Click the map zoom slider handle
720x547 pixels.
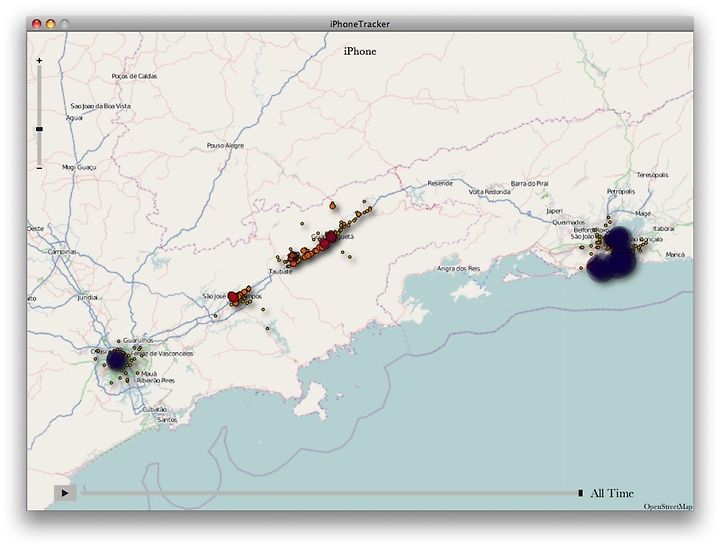pos(39,129)
